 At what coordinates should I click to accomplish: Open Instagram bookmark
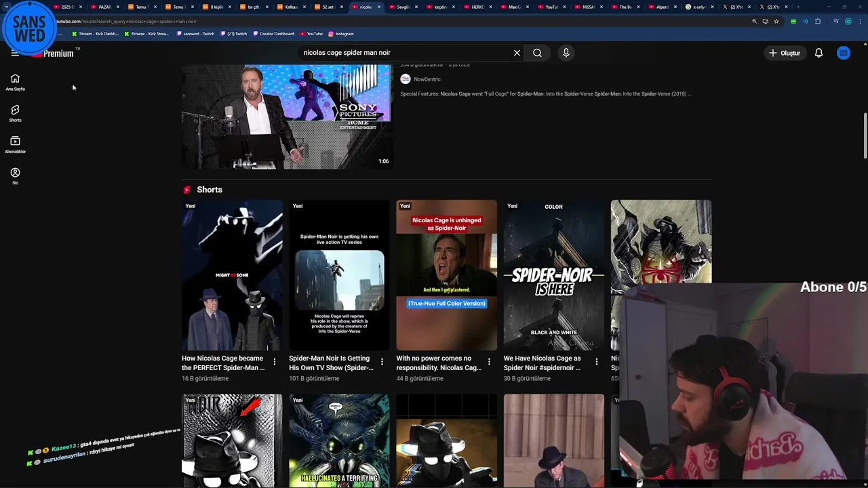[340, 33]
